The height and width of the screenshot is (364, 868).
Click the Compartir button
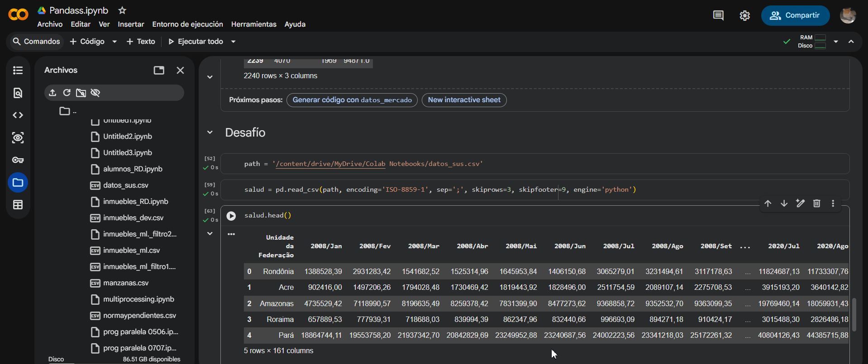[x=795, y=15]
